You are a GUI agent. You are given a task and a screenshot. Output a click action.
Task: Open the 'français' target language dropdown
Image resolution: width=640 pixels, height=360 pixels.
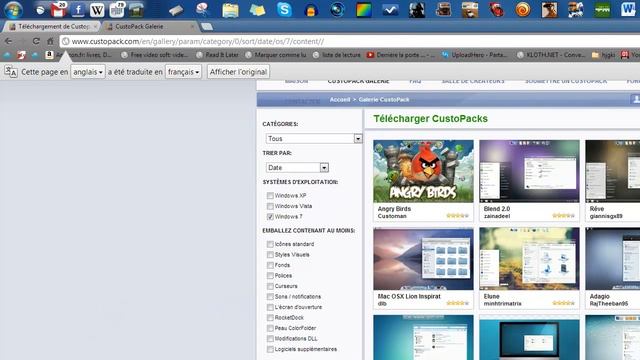coord(183,72)
